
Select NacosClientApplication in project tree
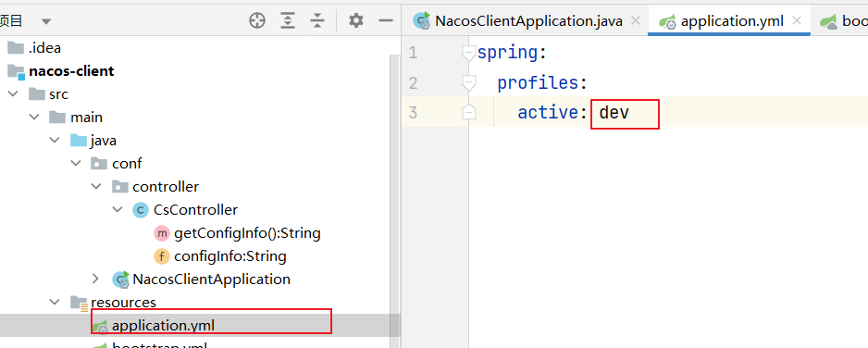pos(212,279)
